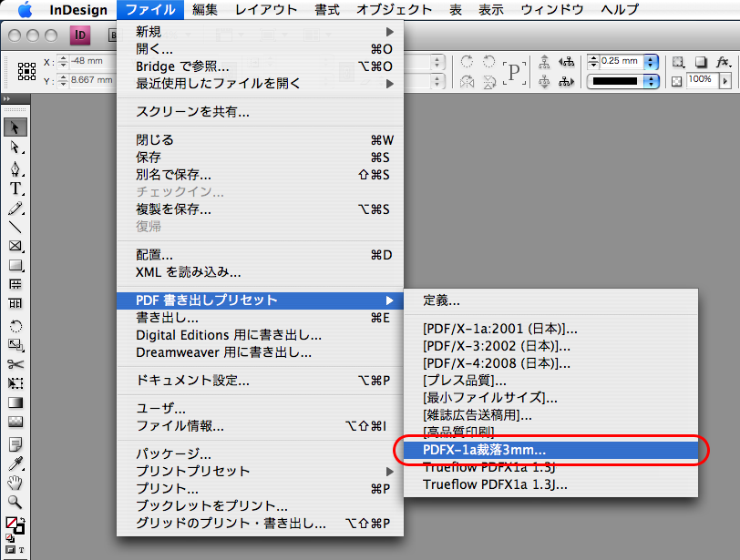The image size is (740, 560).
Task: Click the stroke style black line preview
Action: pyautogui.click(x=615, y=81)
